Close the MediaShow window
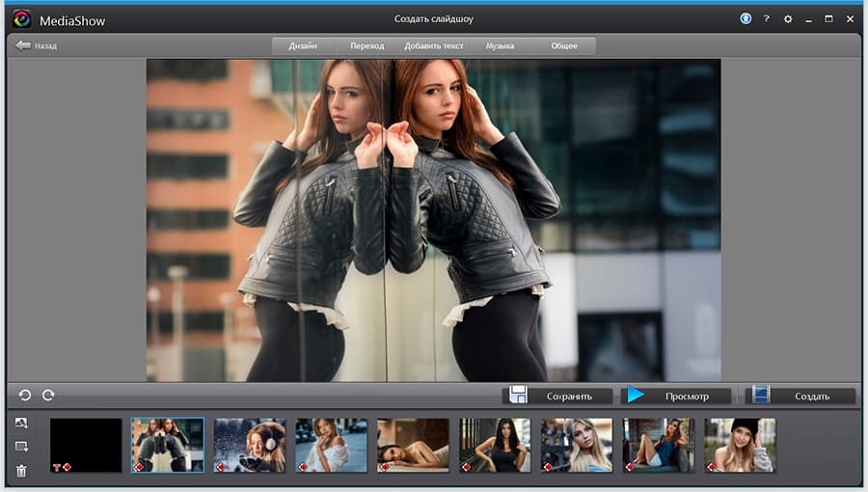 [851, 19]
